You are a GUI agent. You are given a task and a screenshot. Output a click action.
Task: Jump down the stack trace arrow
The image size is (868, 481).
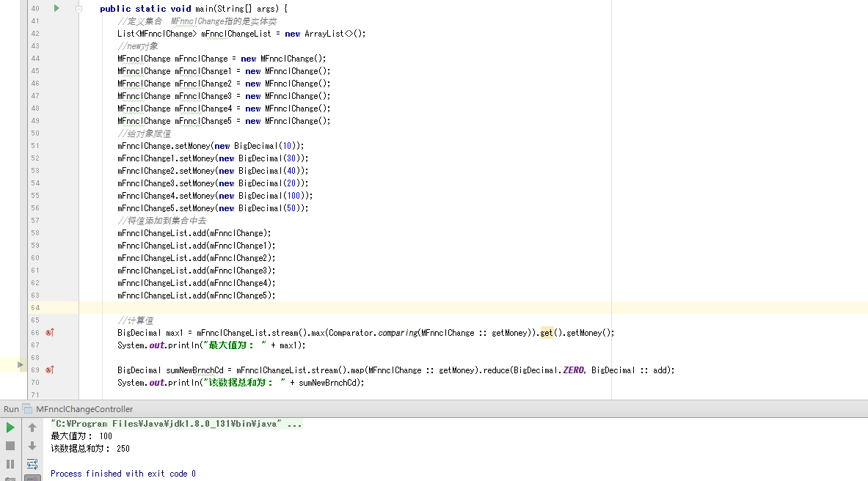click(x=32, y=446)
